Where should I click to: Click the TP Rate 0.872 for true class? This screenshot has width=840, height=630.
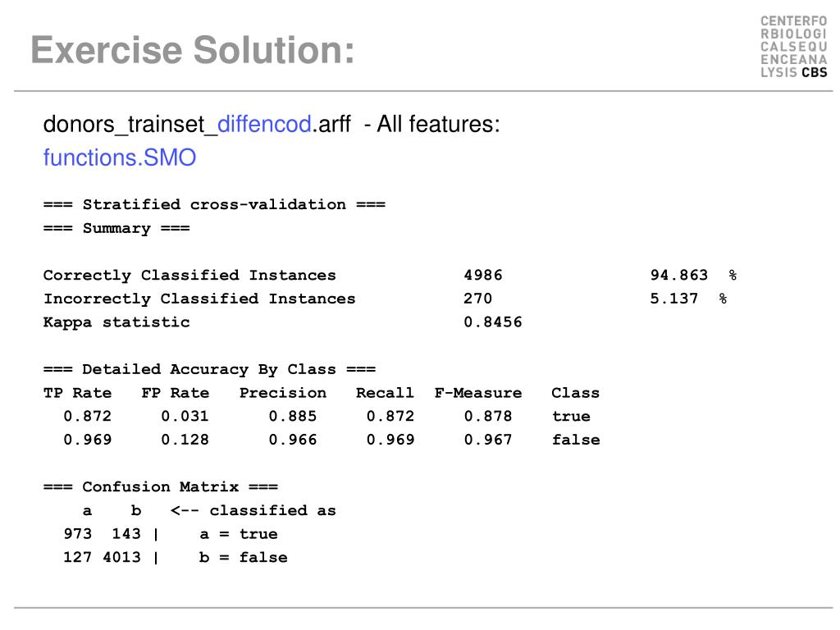point(87,416)
